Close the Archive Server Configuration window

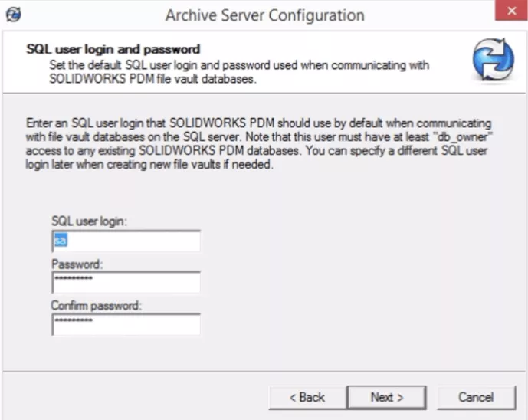pos(511,11)
